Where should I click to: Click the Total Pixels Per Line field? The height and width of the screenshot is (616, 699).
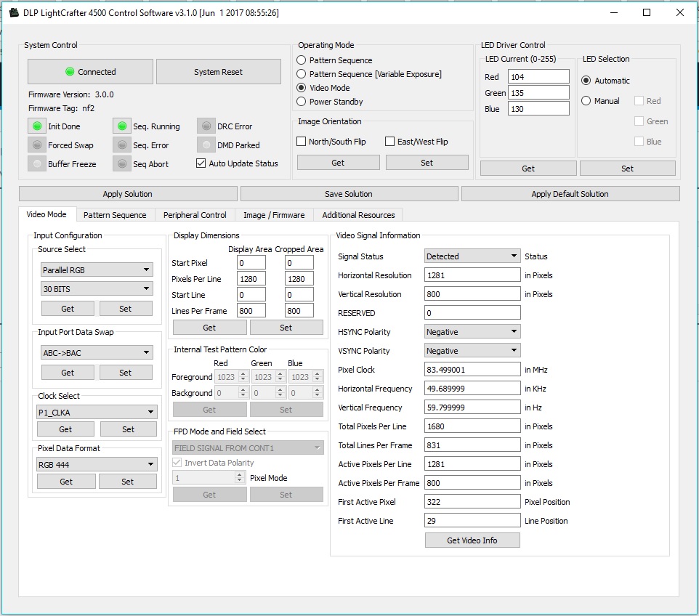[472, 426]
